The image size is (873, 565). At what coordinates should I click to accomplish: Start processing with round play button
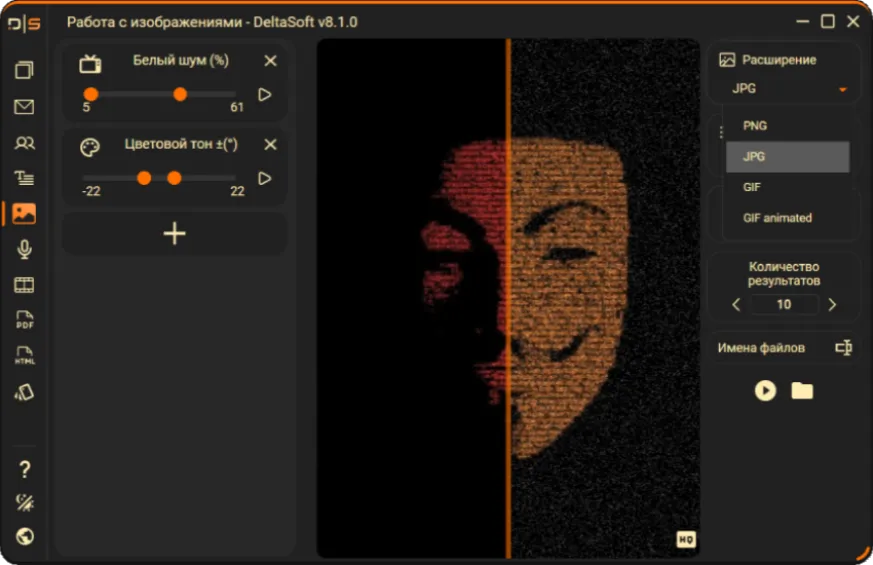pyautogui.click(x=765, y=390)
